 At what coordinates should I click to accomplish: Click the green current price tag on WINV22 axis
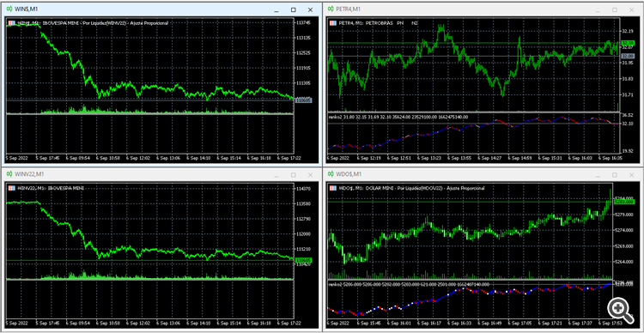click(304, 260)
